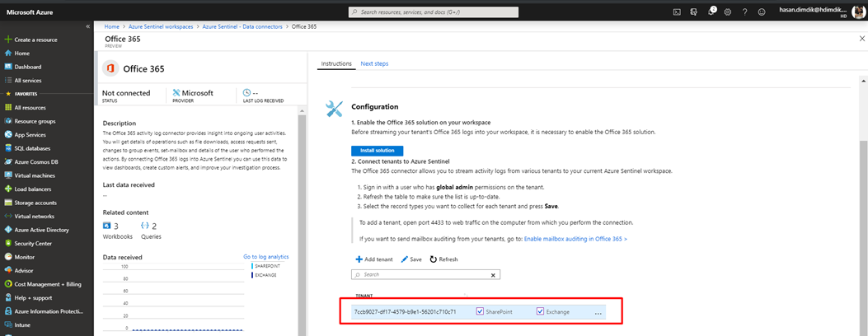868x336 pixels.
Task: Collapse the left sidebar with the double chevron
Action: tap(87, 26)
